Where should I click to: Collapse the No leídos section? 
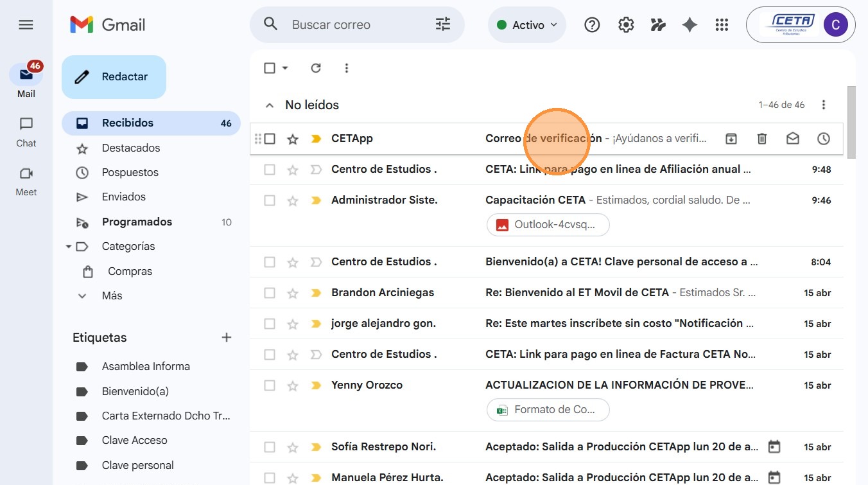coord(270,105)
